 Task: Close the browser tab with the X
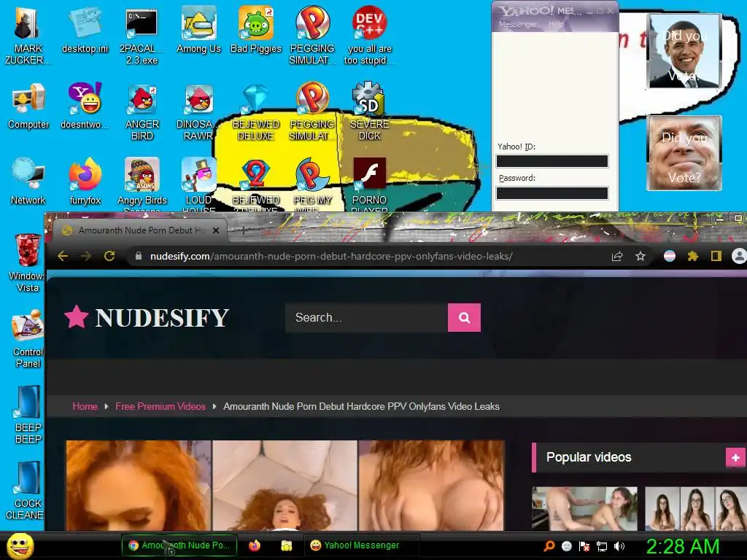pyautogui.click(x=216, y=230)
